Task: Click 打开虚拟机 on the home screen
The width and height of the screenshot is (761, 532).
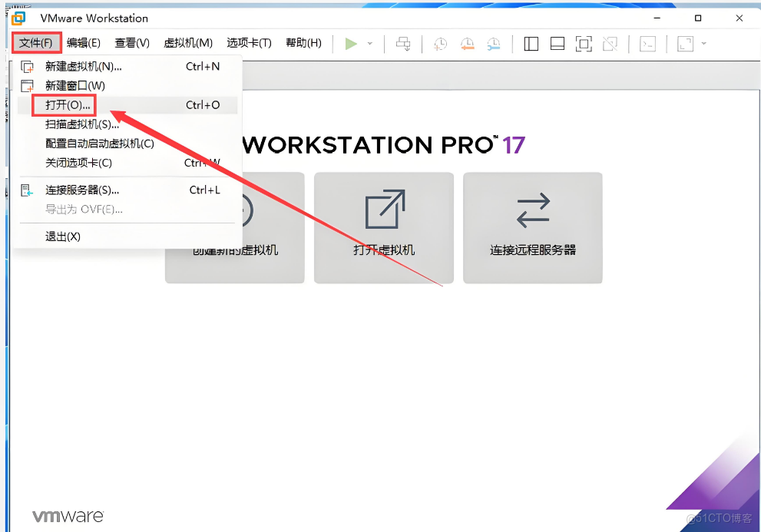Action: (383, 228)
